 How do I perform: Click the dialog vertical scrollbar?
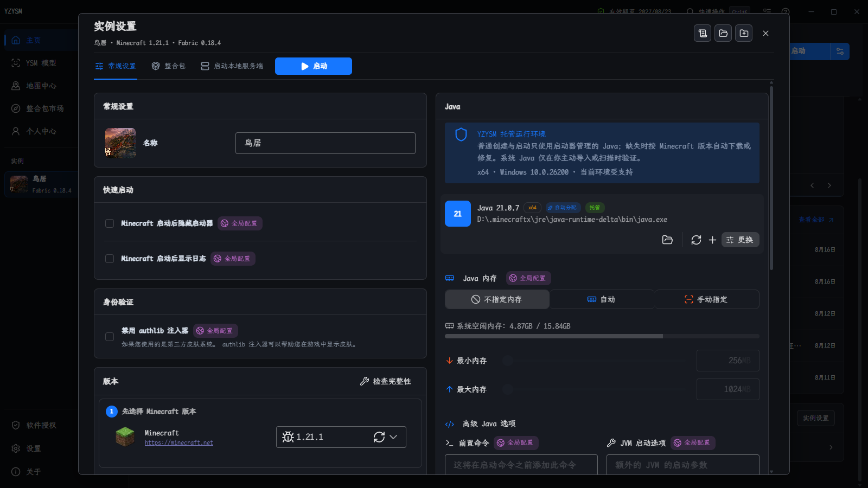point(771,178)
